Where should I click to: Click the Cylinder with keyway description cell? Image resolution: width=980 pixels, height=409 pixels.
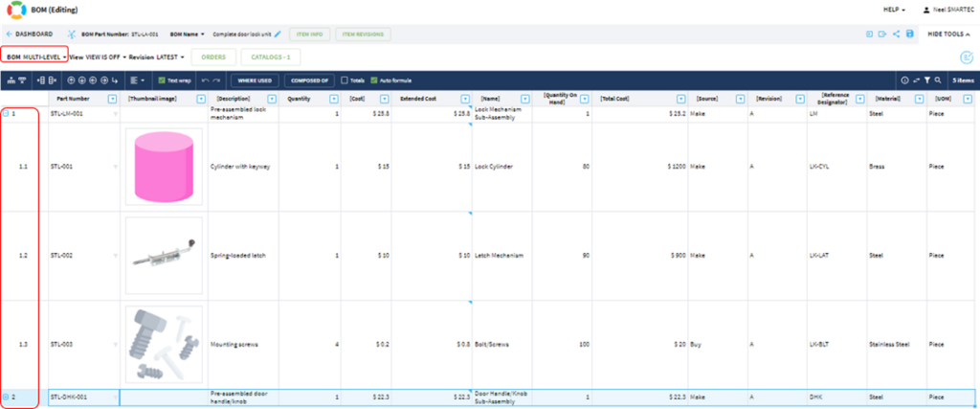click(x=243, y=167)
